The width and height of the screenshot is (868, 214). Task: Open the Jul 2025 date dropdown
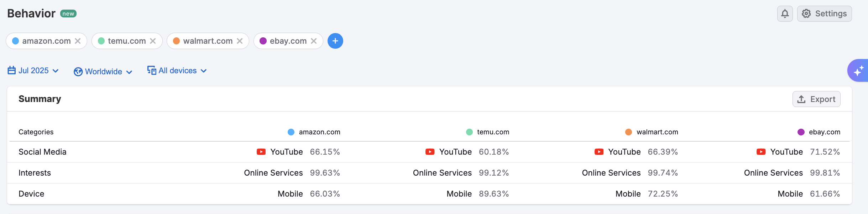coord(33,70)
